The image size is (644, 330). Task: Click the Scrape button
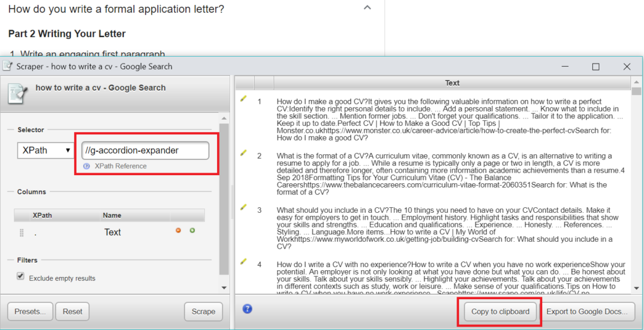tap(203, 312)
